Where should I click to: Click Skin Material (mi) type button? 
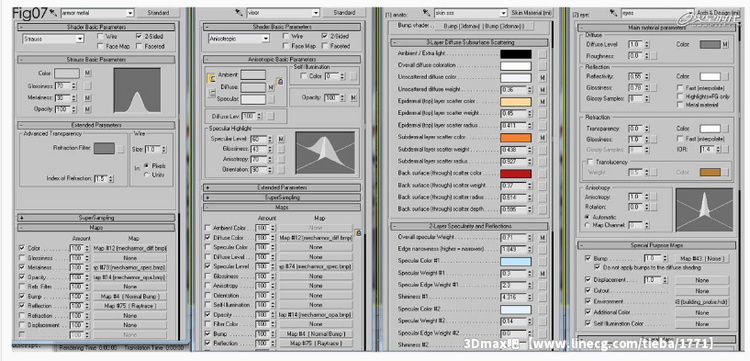(x=530, y=13)
